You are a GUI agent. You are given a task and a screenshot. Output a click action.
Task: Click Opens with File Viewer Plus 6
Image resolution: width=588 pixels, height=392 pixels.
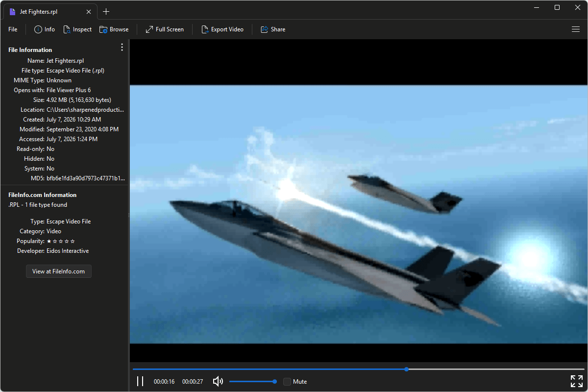[69, 90]
